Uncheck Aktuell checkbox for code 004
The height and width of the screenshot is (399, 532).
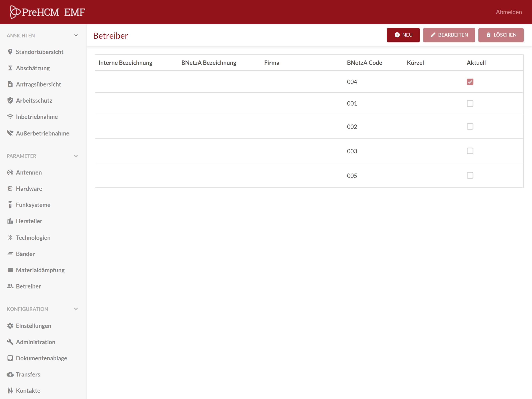[x=470, y=82]
